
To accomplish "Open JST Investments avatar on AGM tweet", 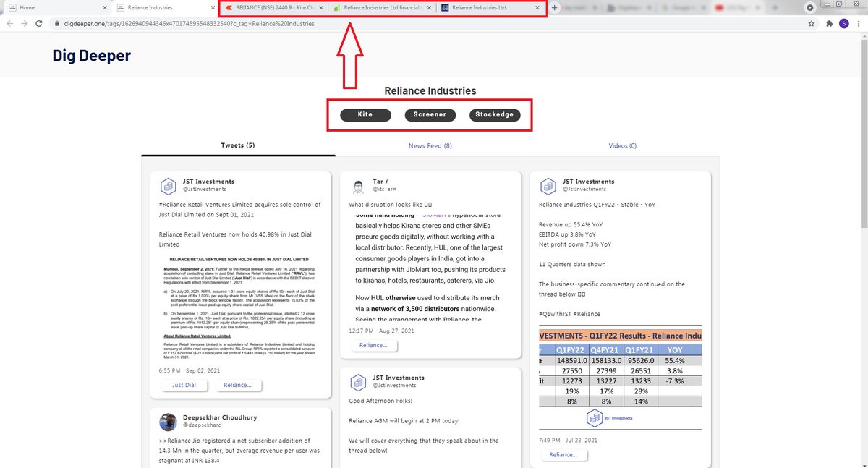I will (358, 383).
